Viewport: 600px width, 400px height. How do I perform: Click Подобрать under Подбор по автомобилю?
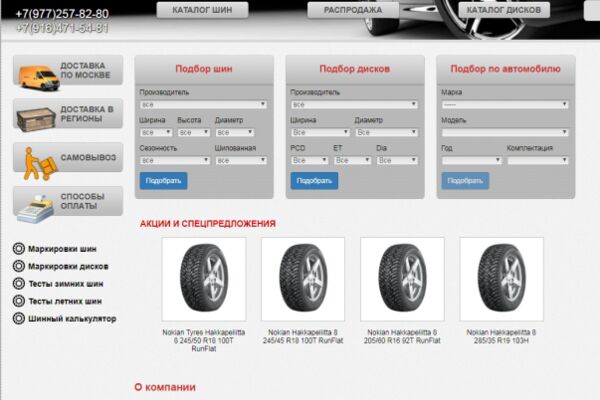[x=465, y=181]
